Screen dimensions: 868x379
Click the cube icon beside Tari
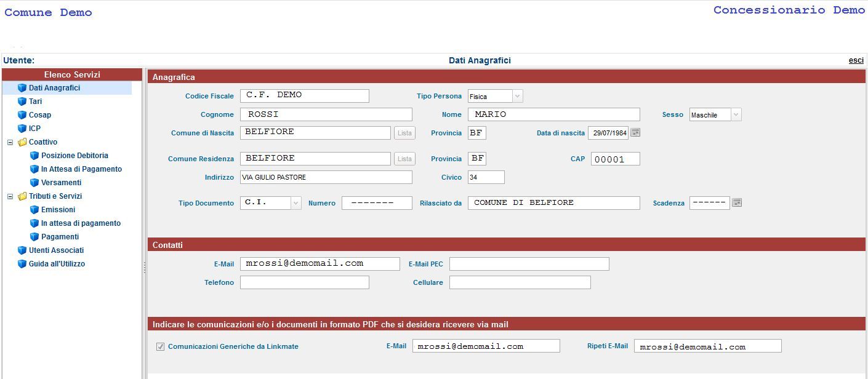coord(22,102)
